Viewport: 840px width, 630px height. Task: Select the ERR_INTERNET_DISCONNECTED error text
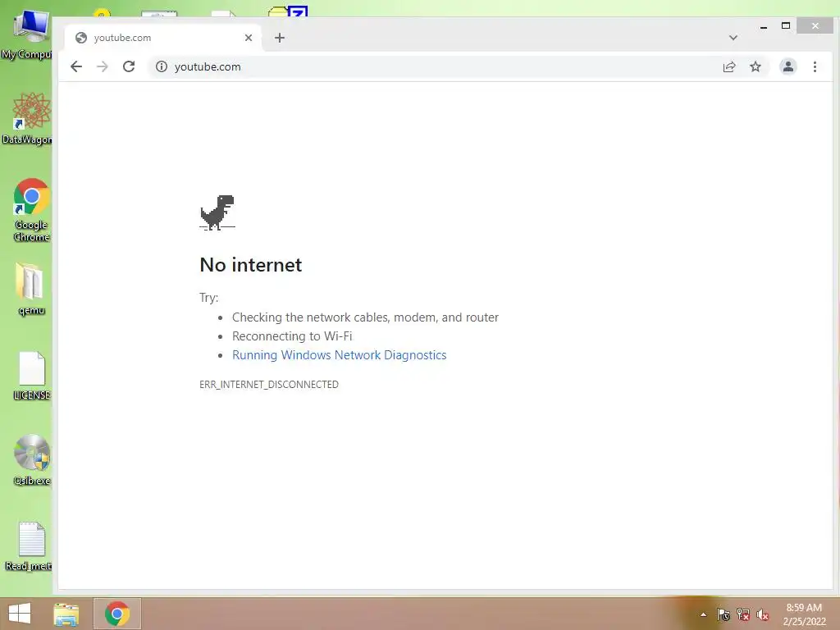pyautogui.click(x=269, y=385)
